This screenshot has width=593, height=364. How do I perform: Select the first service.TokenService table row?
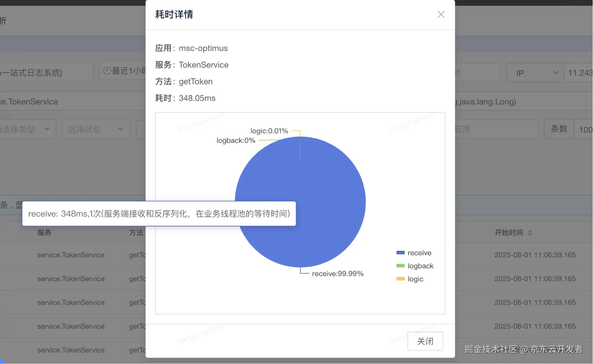click(71, 255)
